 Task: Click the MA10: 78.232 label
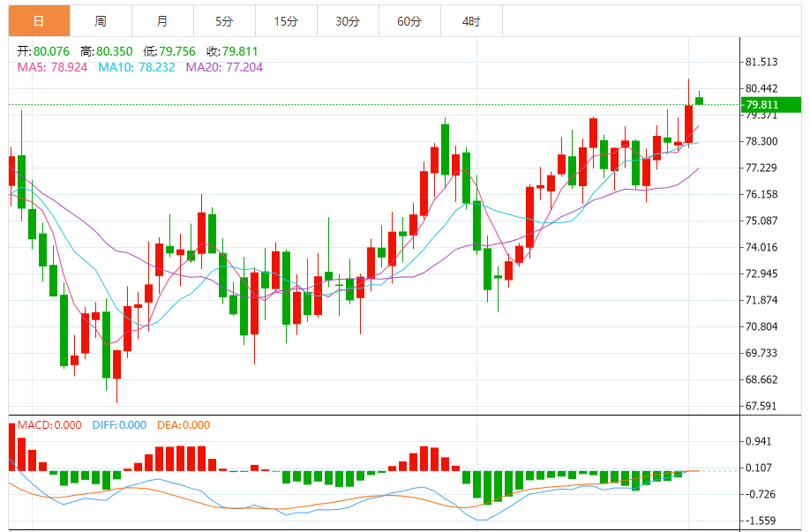tap(137, 68)
